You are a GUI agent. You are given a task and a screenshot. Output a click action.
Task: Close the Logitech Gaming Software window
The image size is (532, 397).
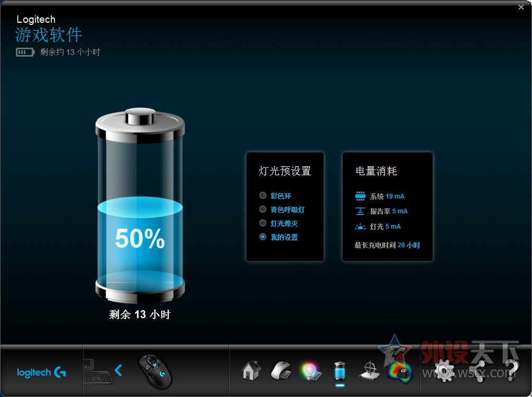tap(521, 7)
